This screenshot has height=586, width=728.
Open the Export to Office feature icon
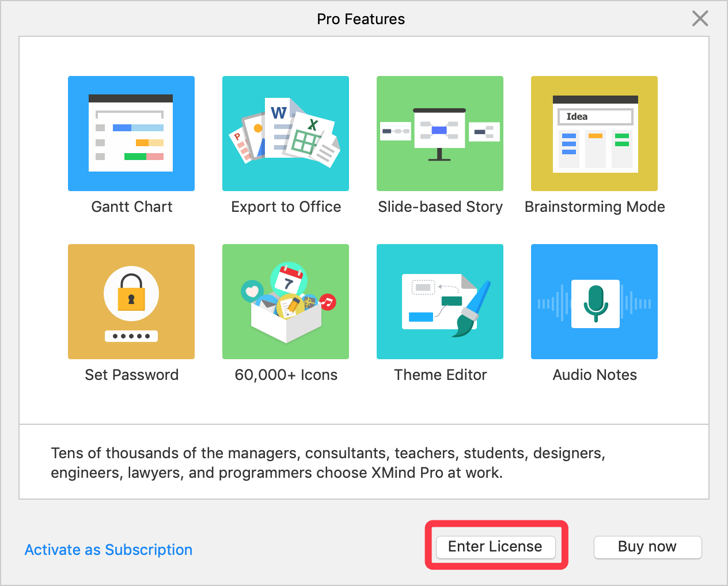tap(286, 134)
